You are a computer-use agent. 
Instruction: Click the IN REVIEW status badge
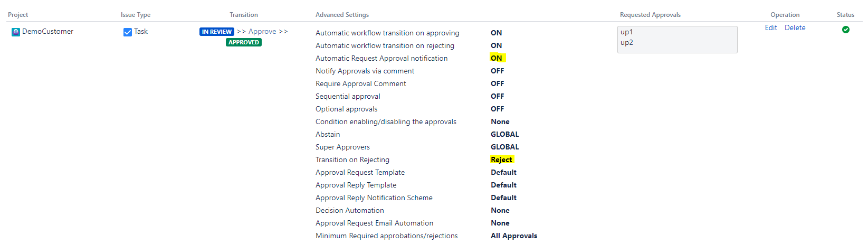[217, 32]
